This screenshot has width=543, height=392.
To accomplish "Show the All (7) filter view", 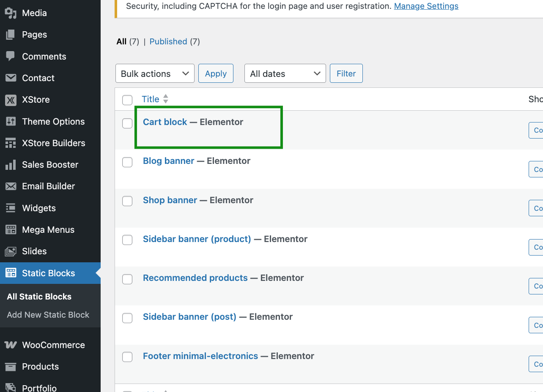I will tap(128, 41).
